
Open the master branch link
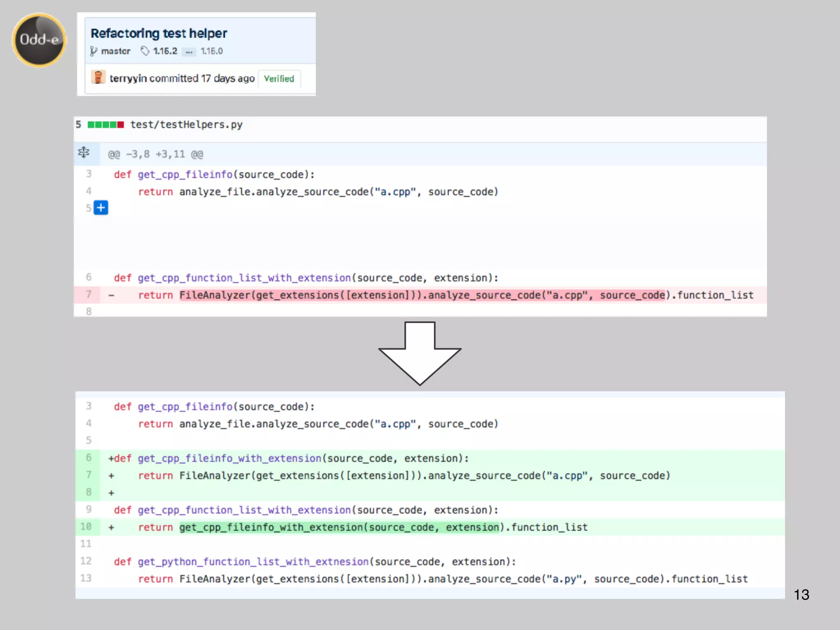(116, 51)
